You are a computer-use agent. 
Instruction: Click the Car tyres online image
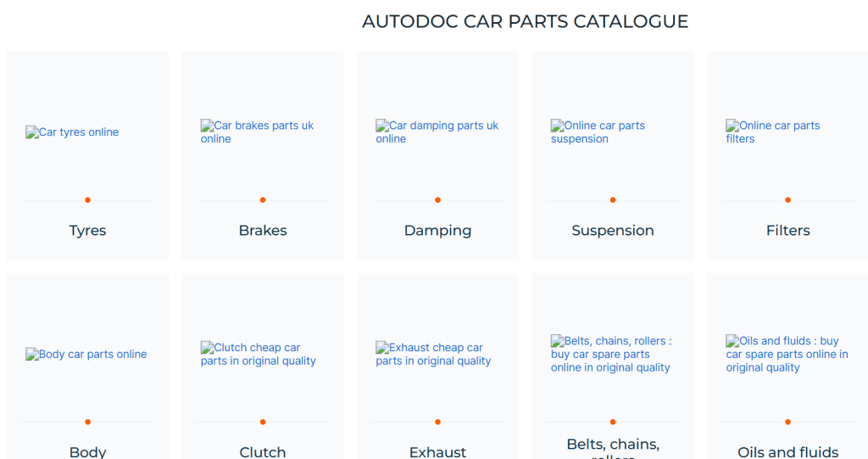point(73,132)
